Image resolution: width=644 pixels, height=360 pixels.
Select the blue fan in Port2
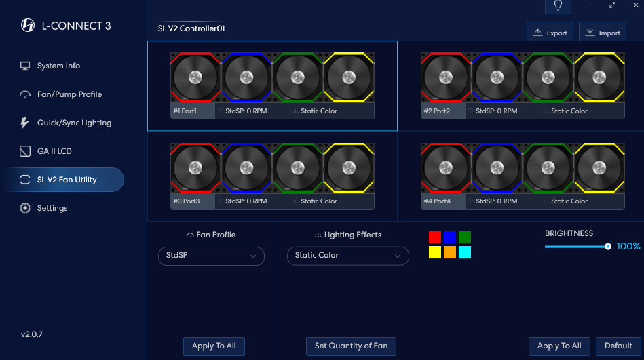(497, 77)
